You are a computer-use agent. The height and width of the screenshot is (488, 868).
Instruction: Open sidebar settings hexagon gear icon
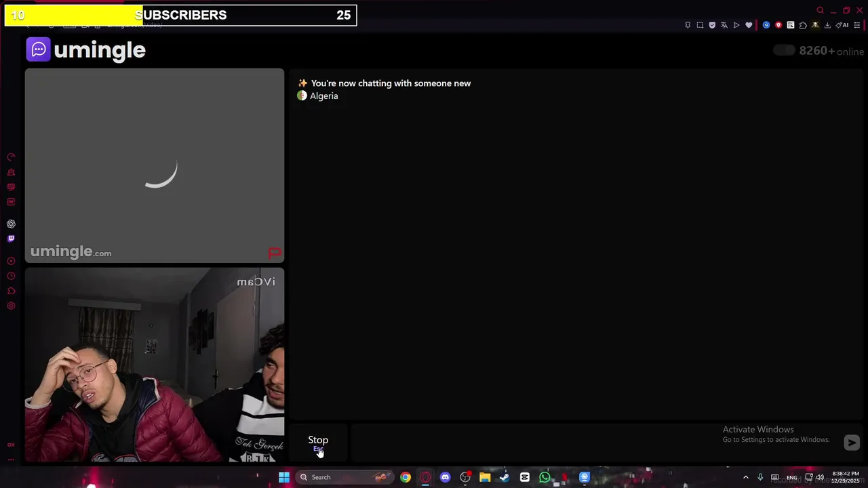(x=11, y=306)
